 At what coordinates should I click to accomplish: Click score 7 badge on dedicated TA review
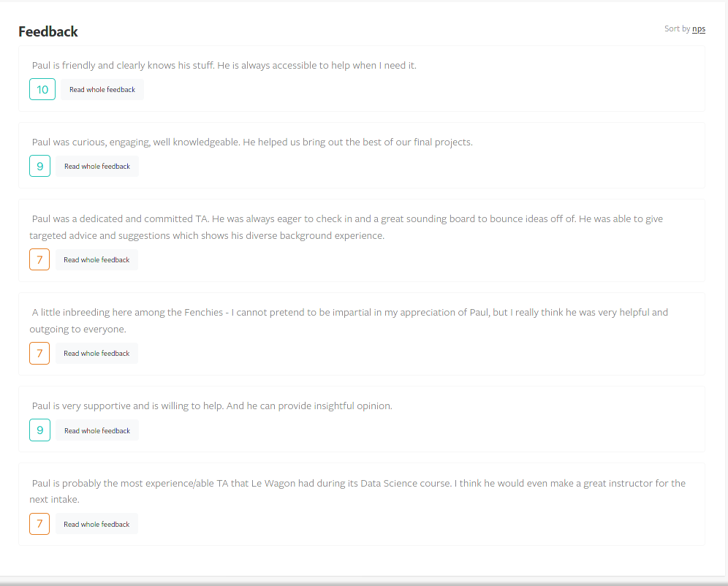pyautogui.click(x=39, y=259)
